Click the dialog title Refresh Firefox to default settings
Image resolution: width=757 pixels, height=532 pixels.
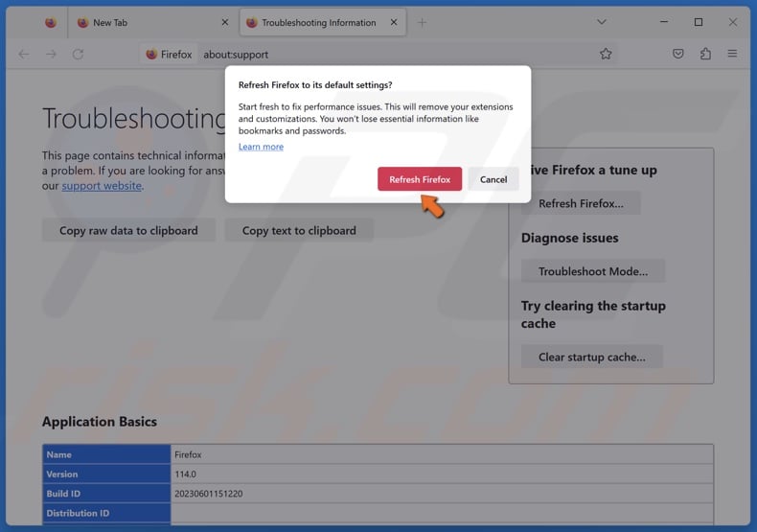[x=315, y=85]
